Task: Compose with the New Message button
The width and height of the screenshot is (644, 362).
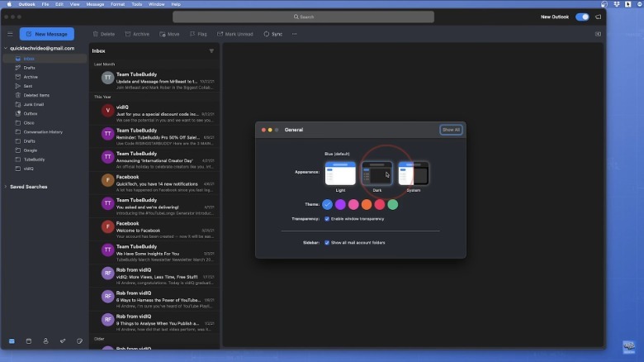Action: click(x=47, y=34)
